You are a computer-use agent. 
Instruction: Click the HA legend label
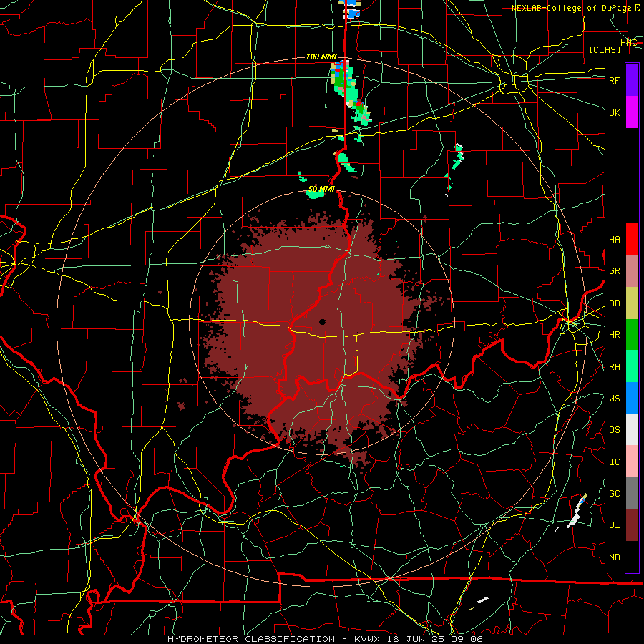pyautogui.click(x=615, y=240)
